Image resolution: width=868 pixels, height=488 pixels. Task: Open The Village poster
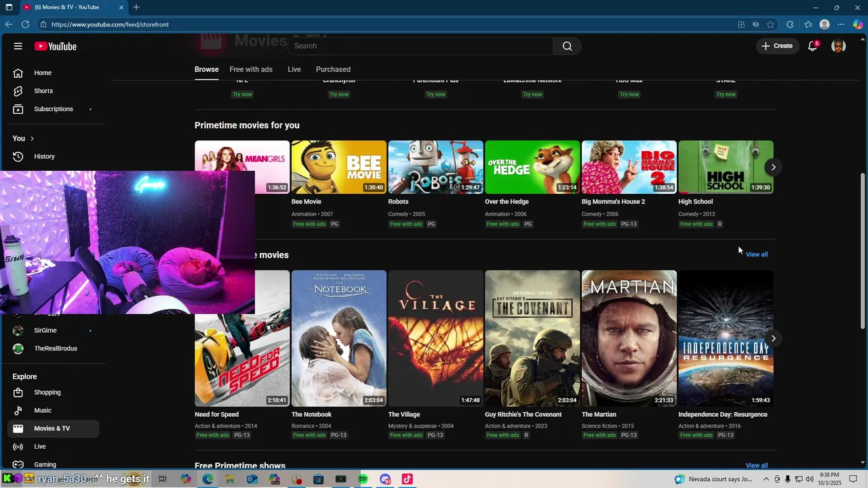(x=435, y=338)
